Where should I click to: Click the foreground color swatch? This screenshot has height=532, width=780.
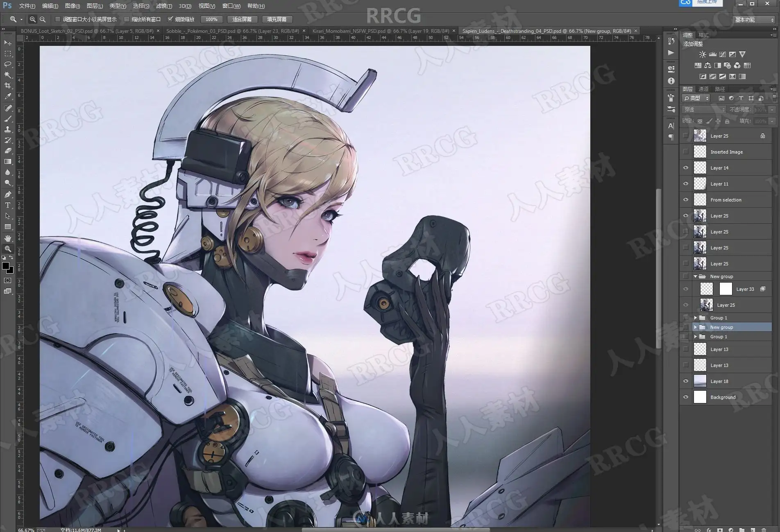tap(6, 266)
